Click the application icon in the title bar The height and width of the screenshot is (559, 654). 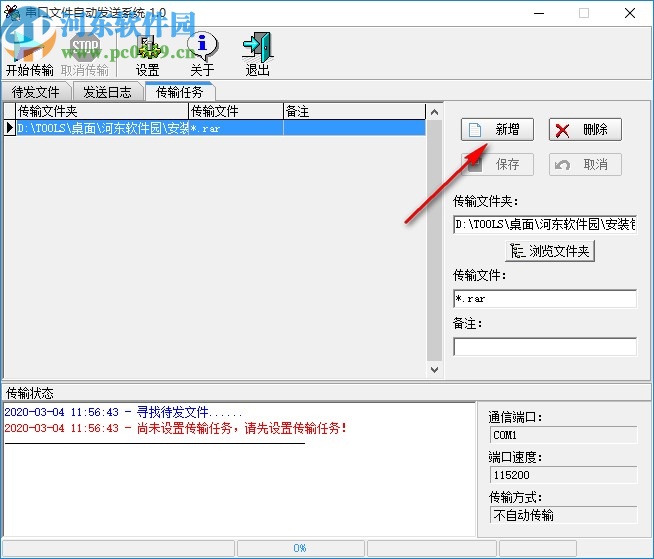12,13
